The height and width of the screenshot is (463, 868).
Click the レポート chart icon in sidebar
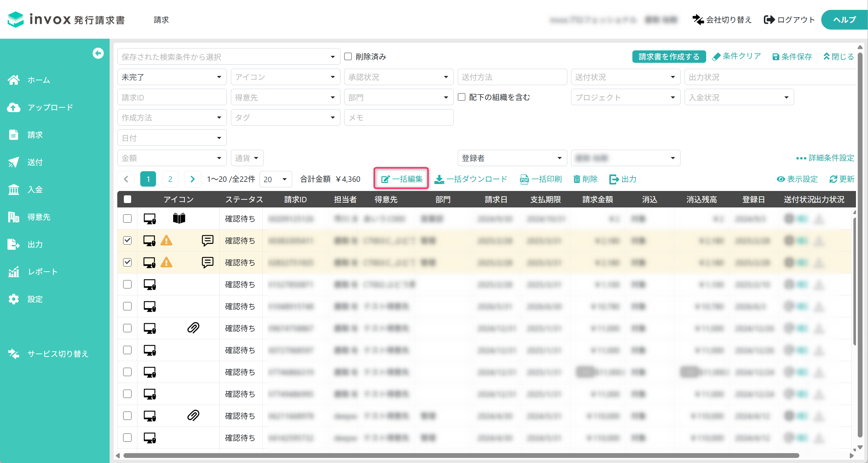click(14, 272)
